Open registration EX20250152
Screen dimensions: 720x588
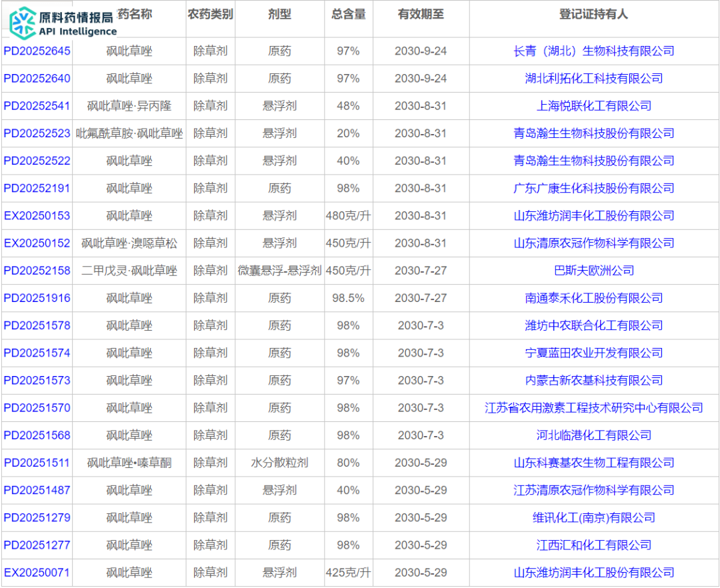tap(37, 243)
